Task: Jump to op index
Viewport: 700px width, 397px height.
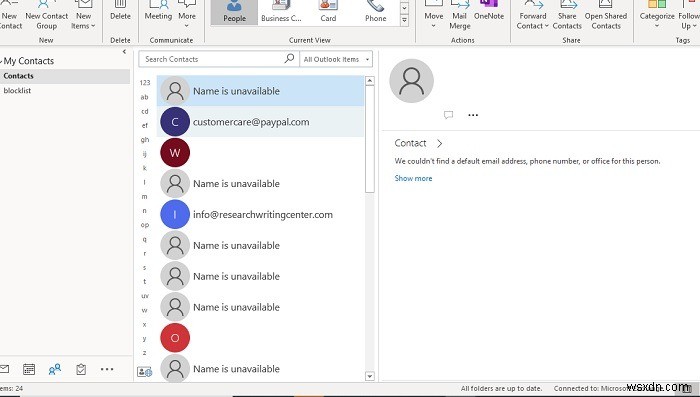Action: (x=145, y=225)
